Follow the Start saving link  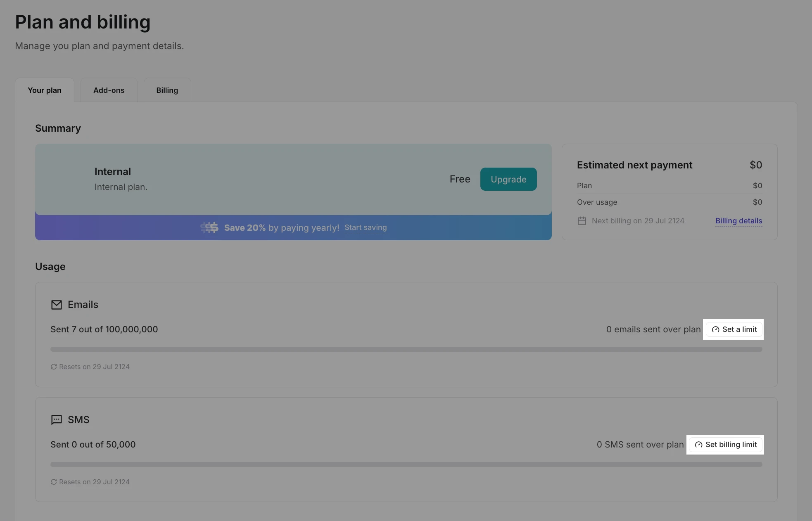[366, 227]
